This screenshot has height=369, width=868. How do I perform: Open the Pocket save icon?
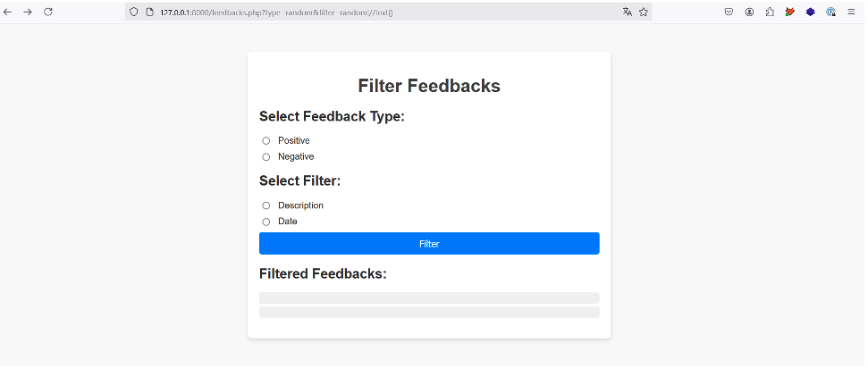pos(729,12)
